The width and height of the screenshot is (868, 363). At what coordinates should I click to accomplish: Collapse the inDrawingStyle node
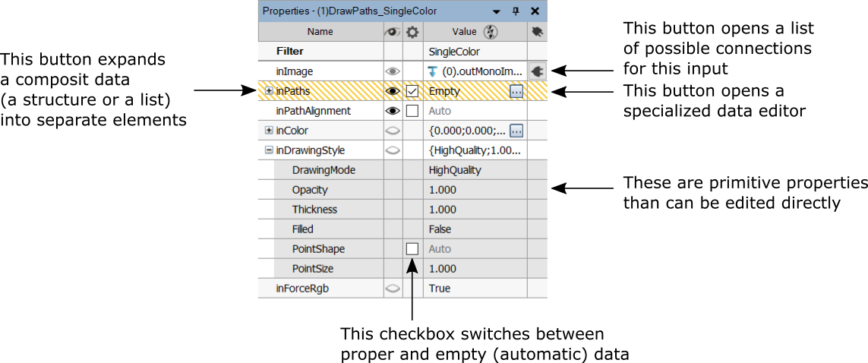point(269,150)
